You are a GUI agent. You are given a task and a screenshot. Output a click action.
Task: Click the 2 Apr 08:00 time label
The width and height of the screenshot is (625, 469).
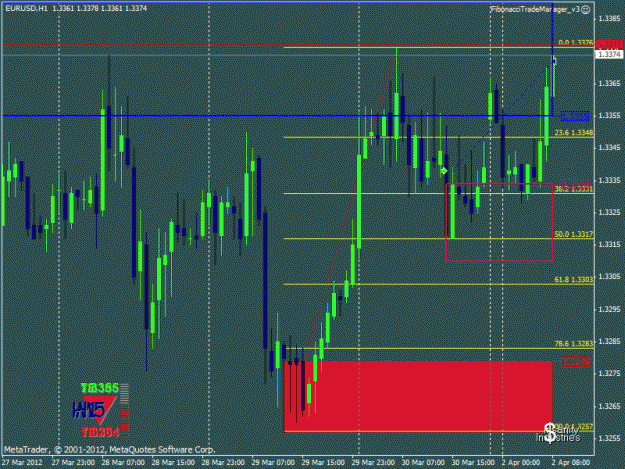(x=571, y=463)
